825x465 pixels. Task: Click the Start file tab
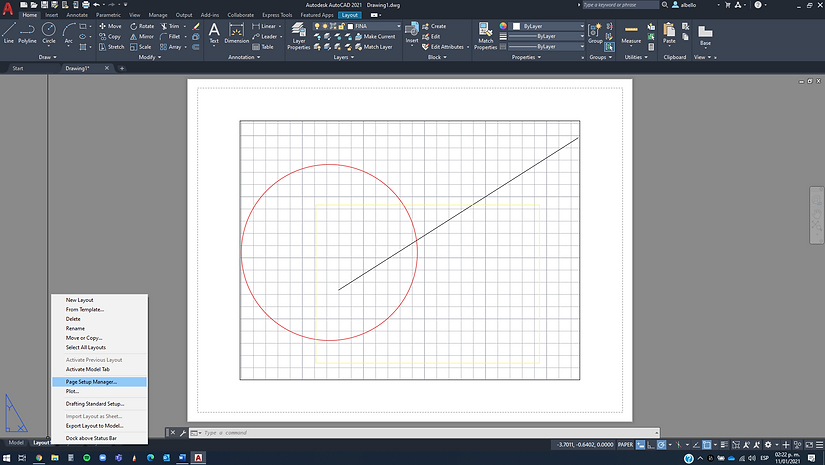[18, 68]
